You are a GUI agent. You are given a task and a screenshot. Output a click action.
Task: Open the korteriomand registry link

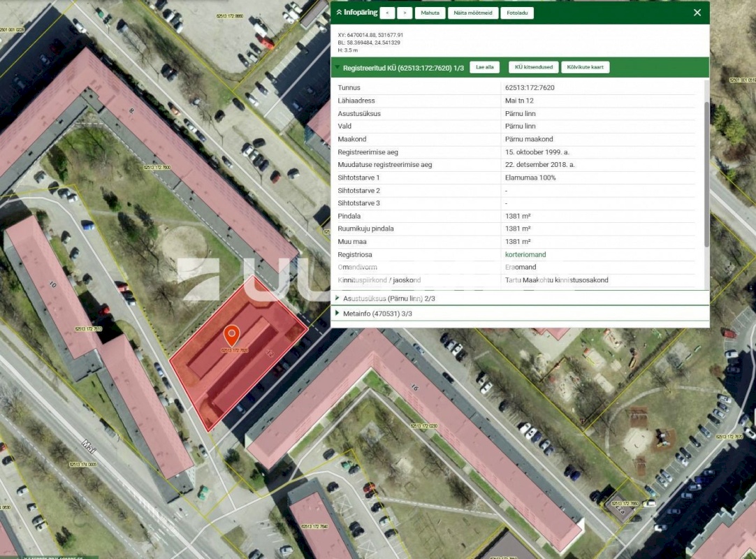tap(525, 254)
